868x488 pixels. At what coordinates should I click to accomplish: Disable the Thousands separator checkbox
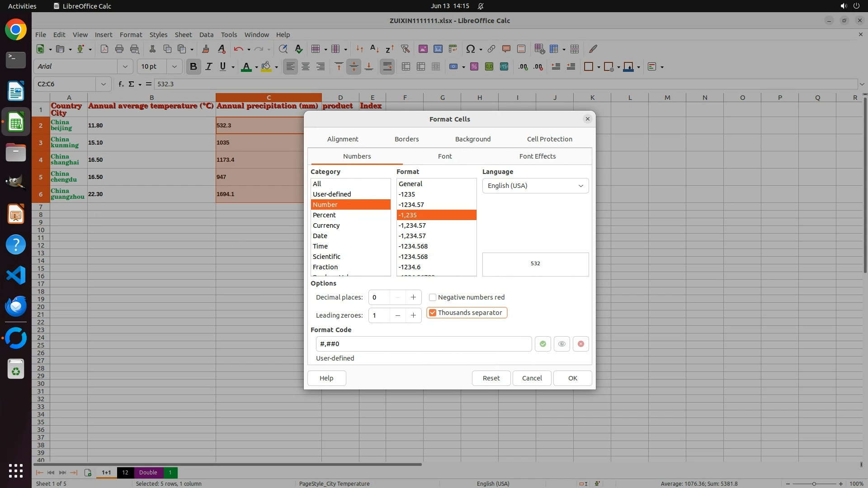click(x=433, y=313)
